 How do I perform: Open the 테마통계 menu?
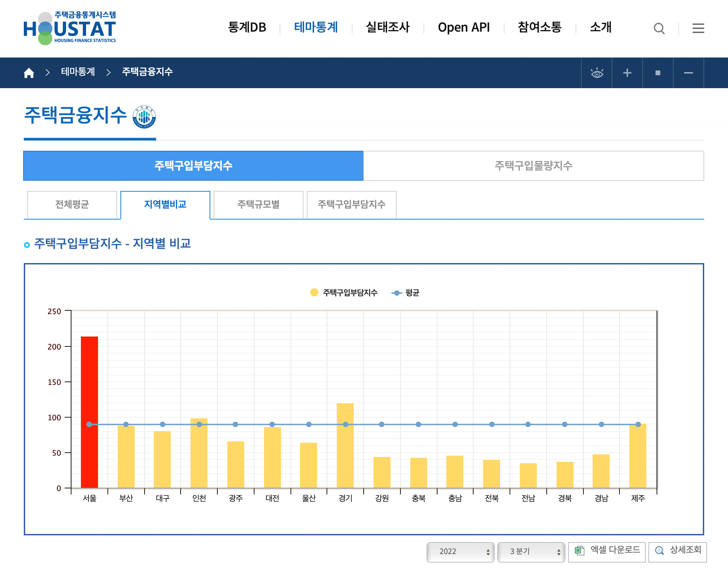pyautogui.click(x=316, y=27)
